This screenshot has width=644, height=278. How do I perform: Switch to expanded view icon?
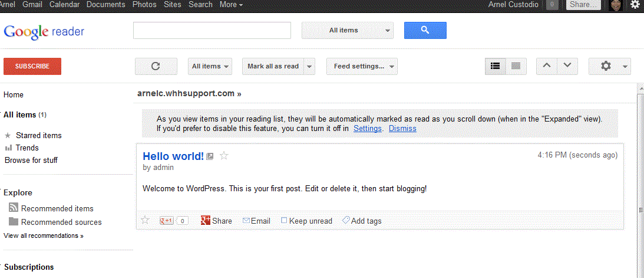pos(496,66)
